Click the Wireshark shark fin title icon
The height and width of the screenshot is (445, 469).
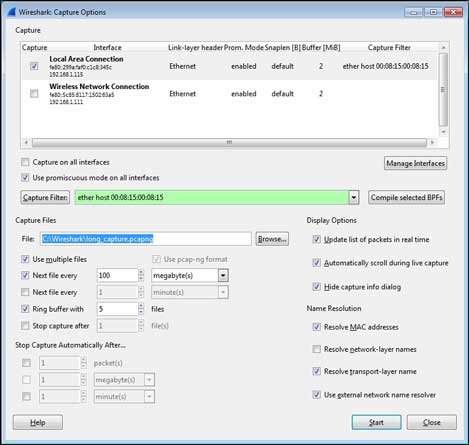pos(11,12)
